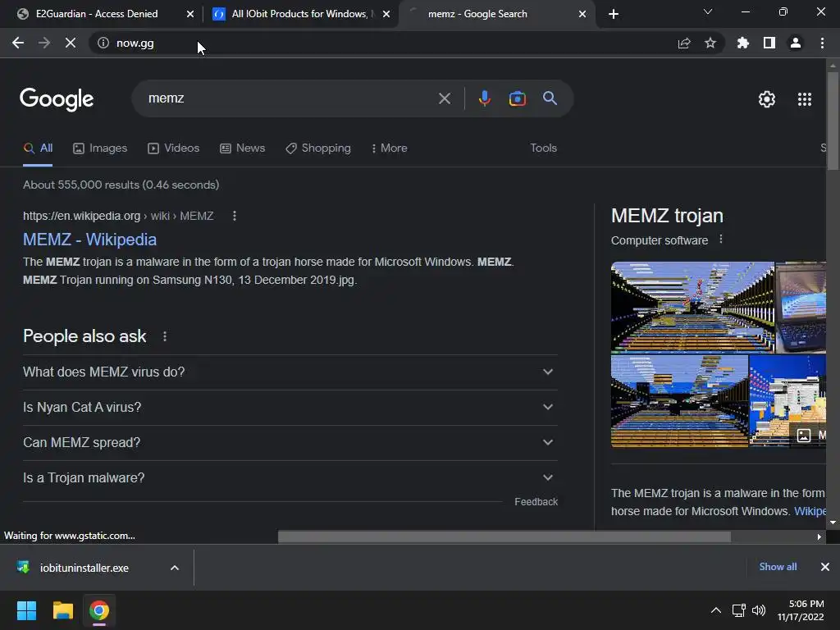This screenshot has height=630, width=840.
Task: Bookmark this page with the star icon
Action: (710, 43)
